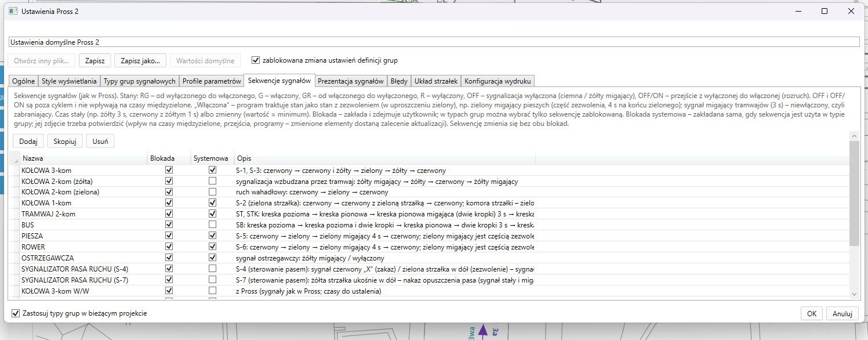Open the Układ strzałek tab
Screen dimensions: 868x340
click(x=436, y=81)
